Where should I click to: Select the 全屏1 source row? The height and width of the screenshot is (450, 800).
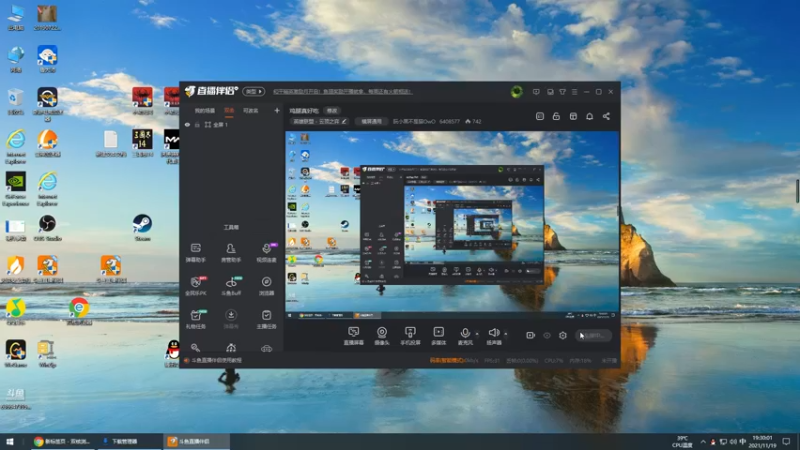click(232, 124)
